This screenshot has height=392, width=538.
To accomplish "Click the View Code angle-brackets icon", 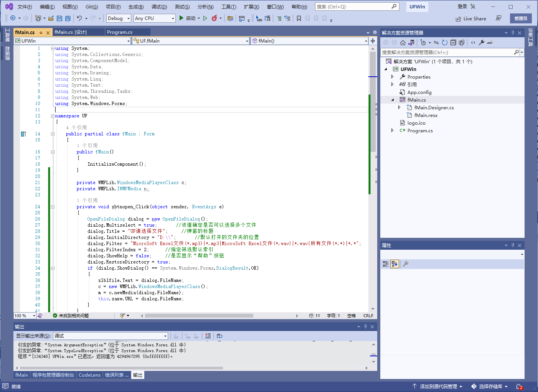I will pos(473,43).
